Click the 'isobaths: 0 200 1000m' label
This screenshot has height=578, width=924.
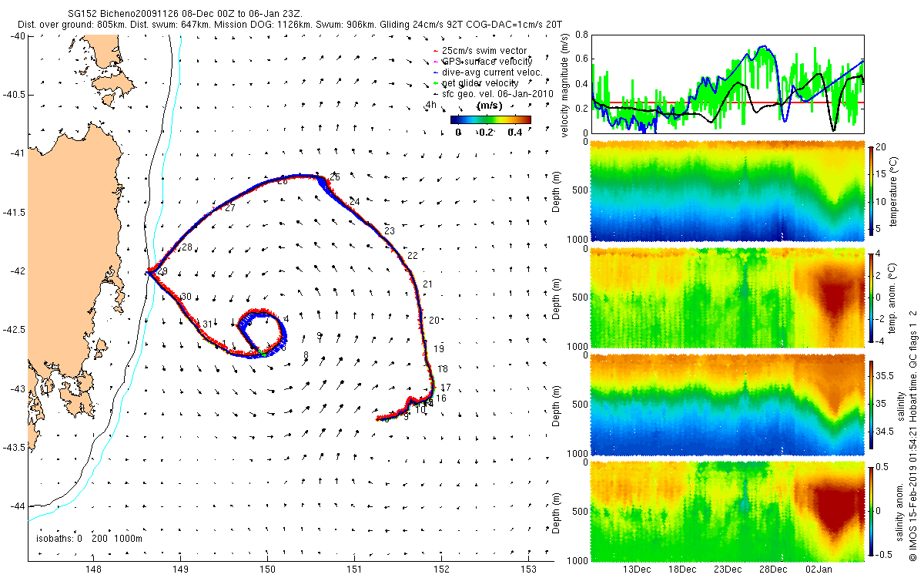point(89,539)
